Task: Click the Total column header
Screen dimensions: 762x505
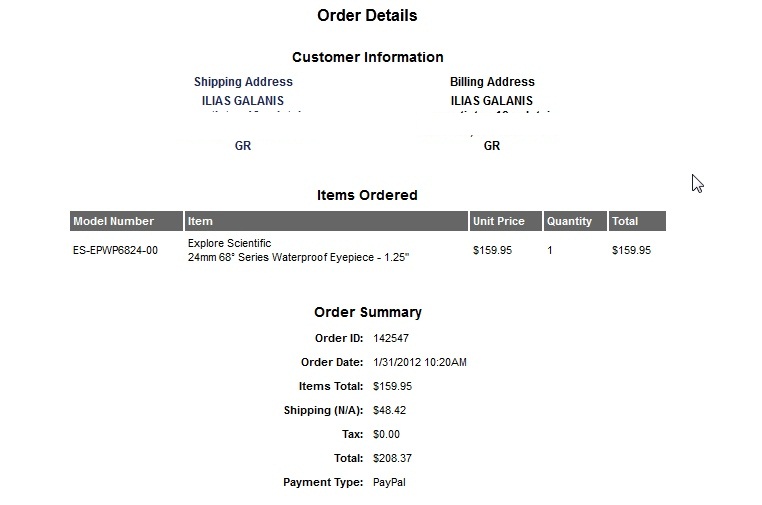Action: [637, 221]
